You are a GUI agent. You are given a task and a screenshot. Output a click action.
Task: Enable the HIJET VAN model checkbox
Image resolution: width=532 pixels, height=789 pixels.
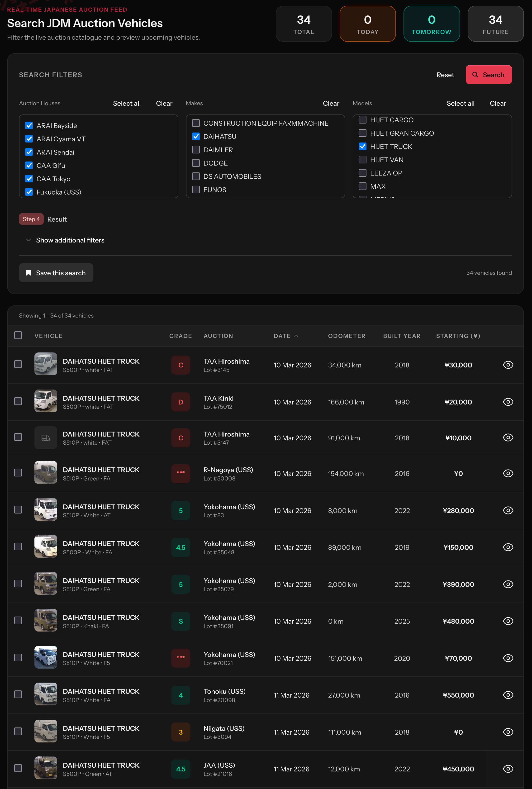[363, 160]
